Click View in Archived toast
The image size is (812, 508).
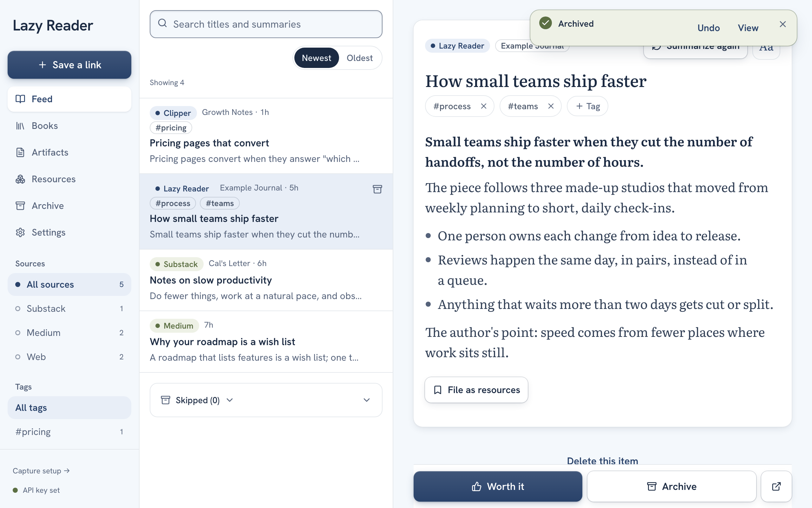click(x=748, y=28)
